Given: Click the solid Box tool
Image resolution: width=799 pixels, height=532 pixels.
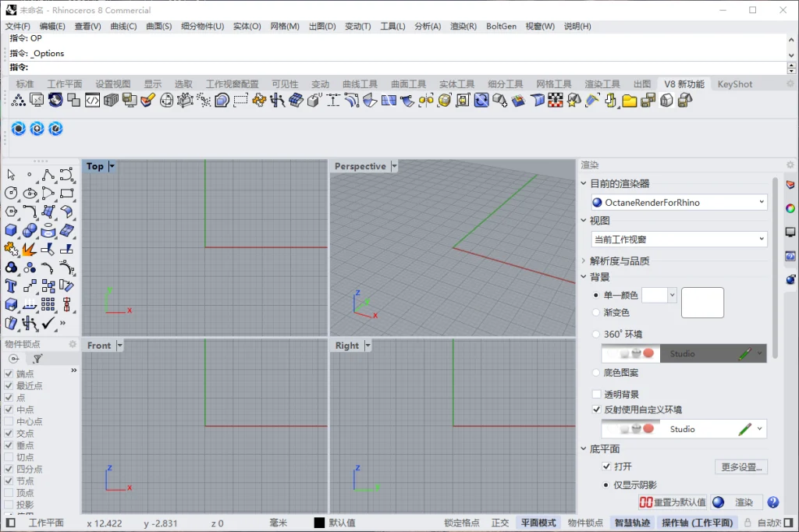Looking at the screenshot, I should pyautogui.click(x=11, y=230).
